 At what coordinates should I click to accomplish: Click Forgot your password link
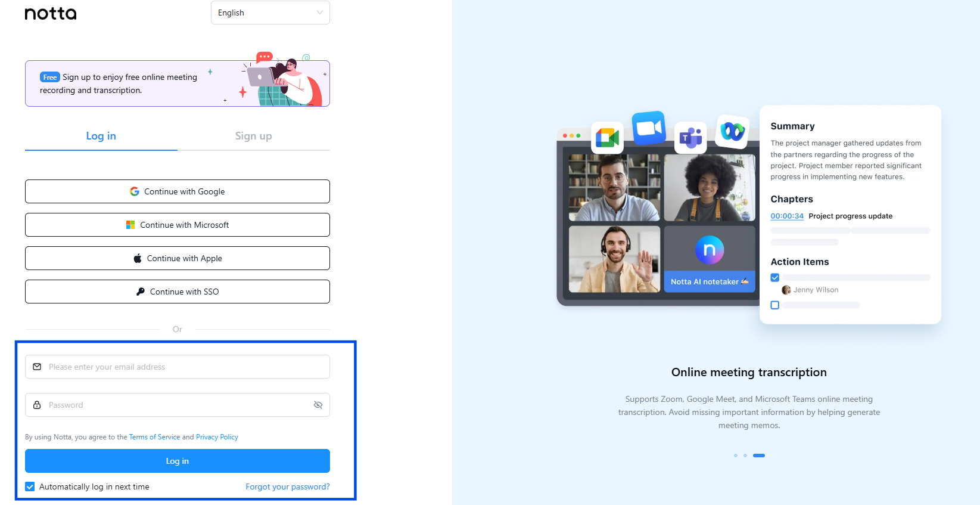click(x=288, y=487)
